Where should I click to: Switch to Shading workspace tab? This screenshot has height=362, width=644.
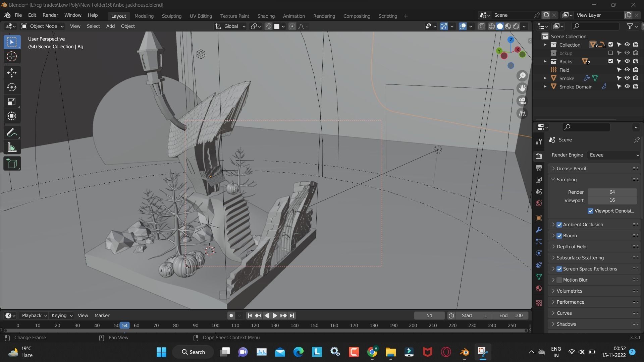pyautogui.click(x=266, y=16)
